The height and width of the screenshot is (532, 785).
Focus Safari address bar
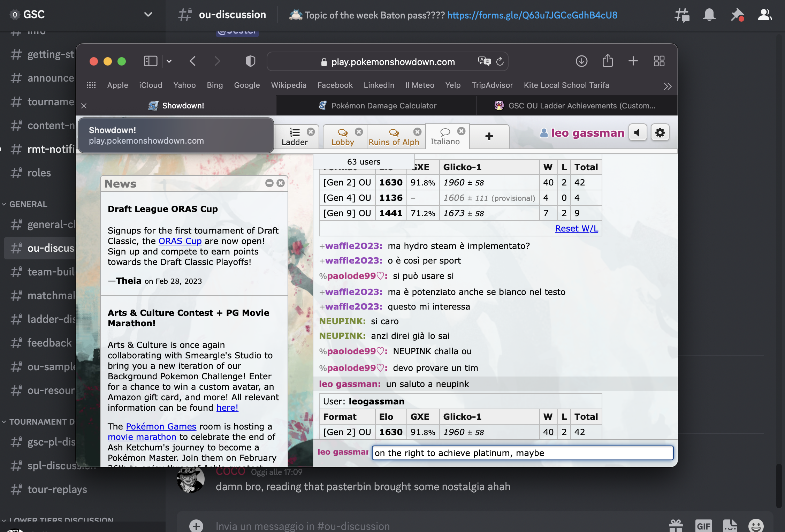[387, 61]
